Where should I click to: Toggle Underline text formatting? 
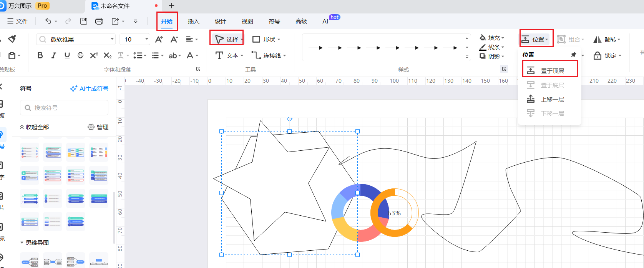67,55
